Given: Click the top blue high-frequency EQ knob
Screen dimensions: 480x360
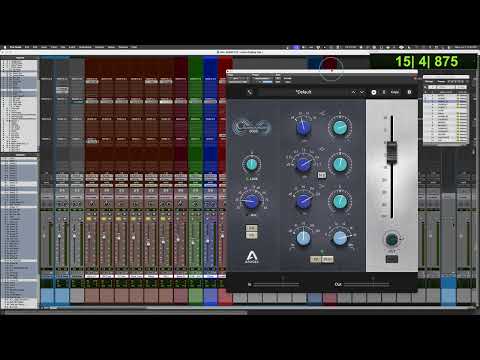Looking at the screenshot, I should coord(303,128).
